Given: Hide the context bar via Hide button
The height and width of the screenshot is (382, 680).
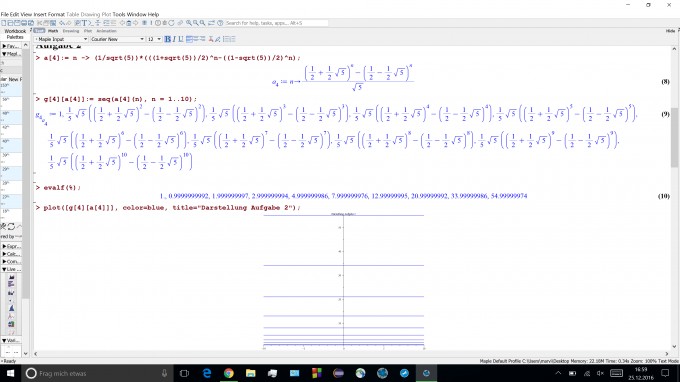Looking at the screenshot, I should point(670,31).
